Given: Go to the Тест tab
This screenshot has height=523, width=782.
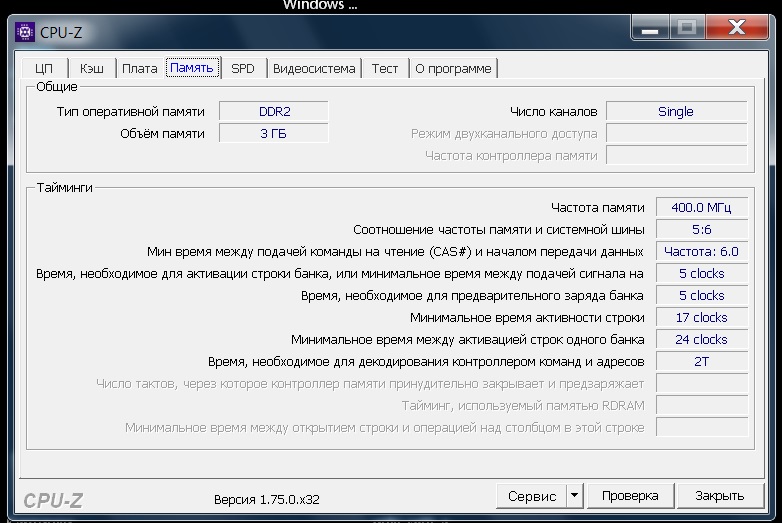Looking at the screenshot, I should [x=385, y=68].
